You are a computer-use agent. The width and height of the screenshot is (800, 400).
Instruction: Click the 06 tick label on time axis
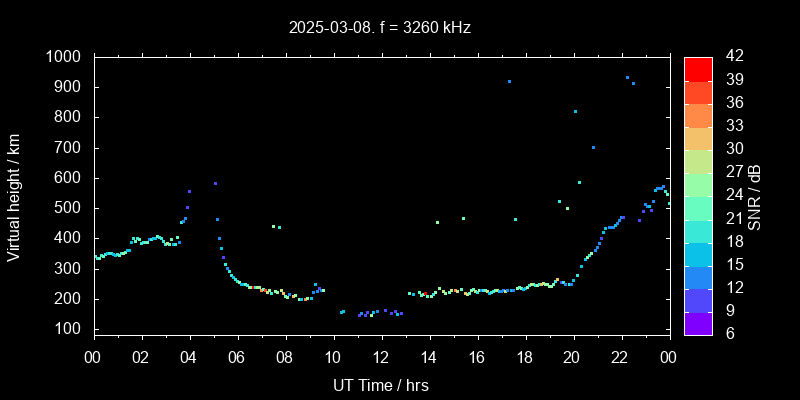(237, 357)
